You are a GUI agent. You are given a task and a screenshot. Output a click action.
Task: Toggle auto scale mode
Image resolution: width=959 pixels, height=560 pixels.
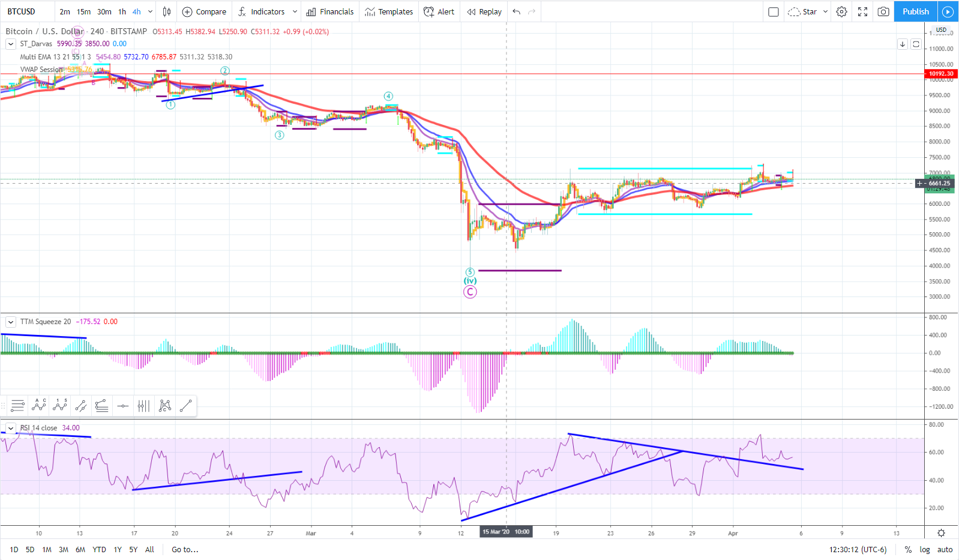[945, 549]
